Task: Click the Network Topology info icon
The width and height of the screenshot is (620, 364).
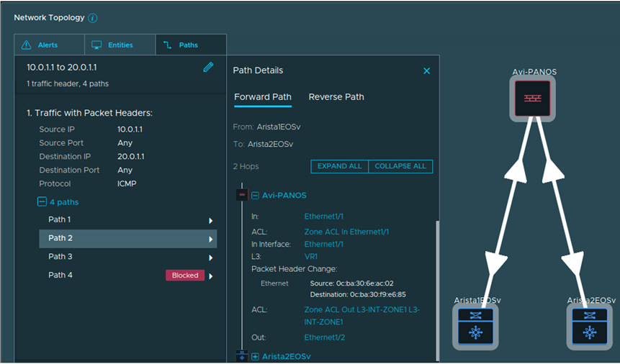Action: (93, 17)
